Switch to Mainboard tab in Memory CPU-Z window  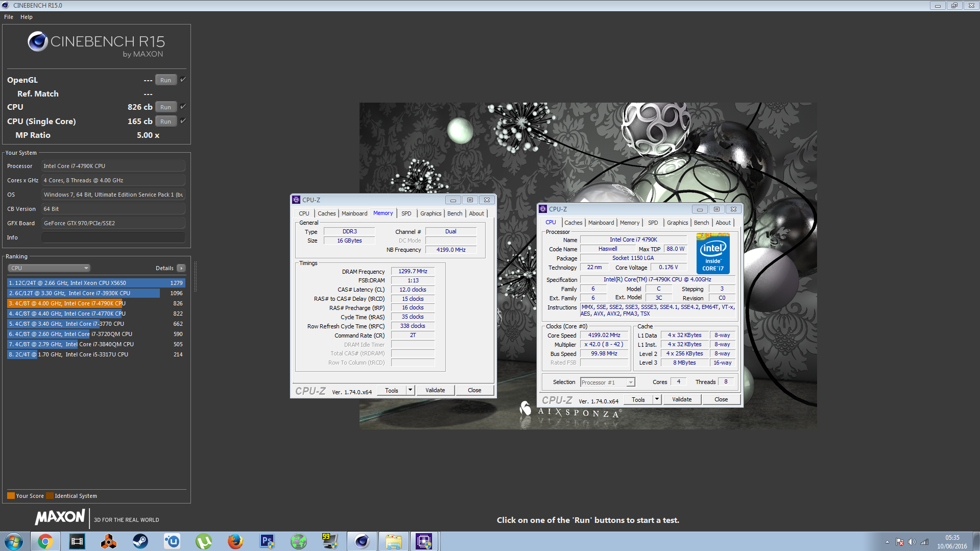(x=354, y=213)
